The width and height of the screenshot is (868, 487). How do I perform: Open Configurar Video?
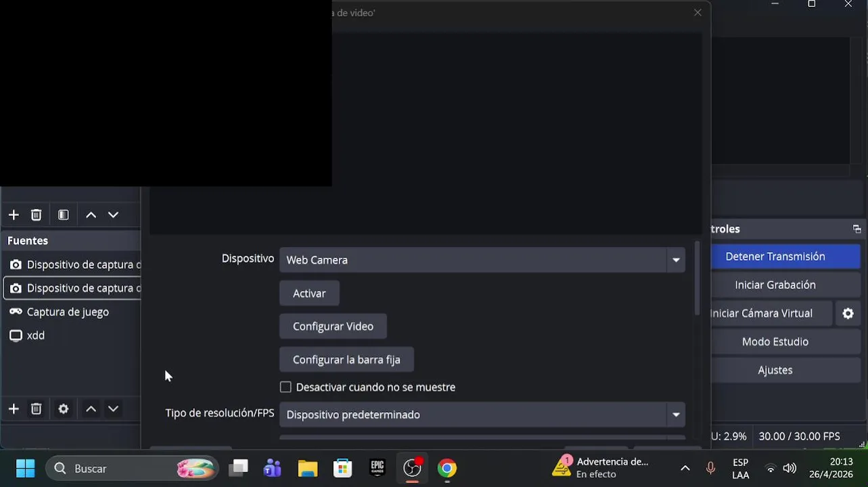pyautogui.click(x=333, y=327)
